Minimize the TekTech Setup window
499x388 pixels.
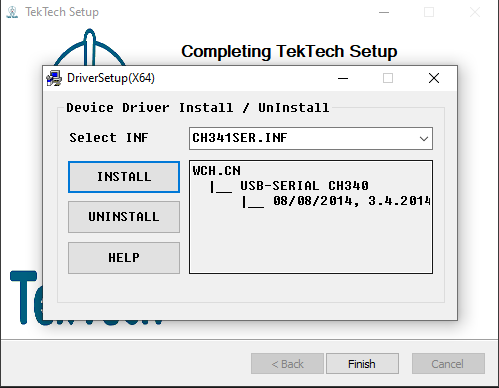coord(384,12)
